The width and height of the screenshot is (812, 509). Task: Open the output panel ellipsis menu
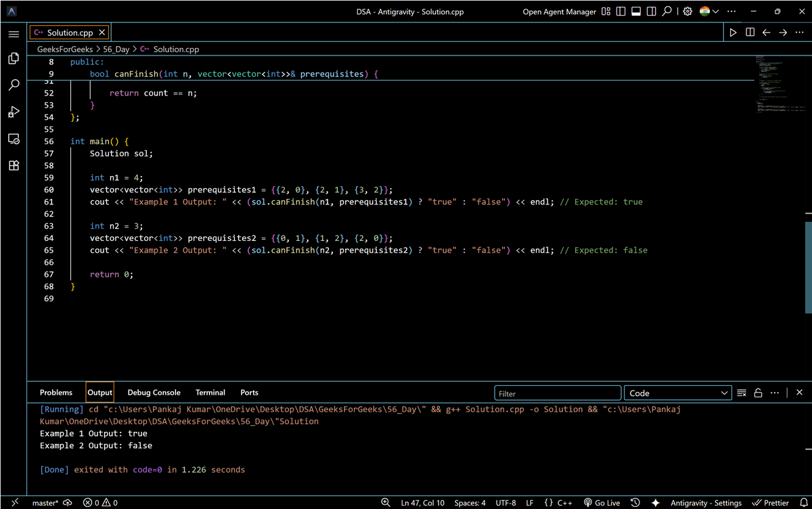click(775, 393)
